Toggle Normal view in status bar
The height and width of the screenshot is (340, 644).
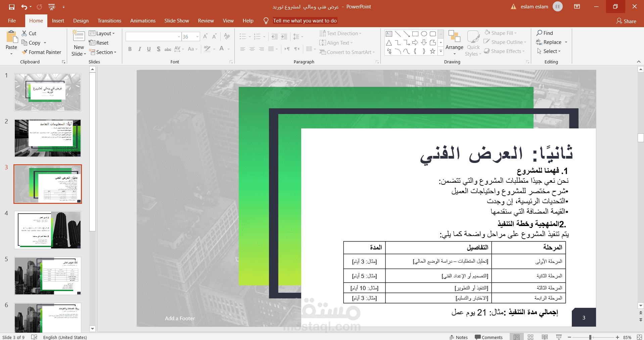pyautogui.click(x=517, y=337)
